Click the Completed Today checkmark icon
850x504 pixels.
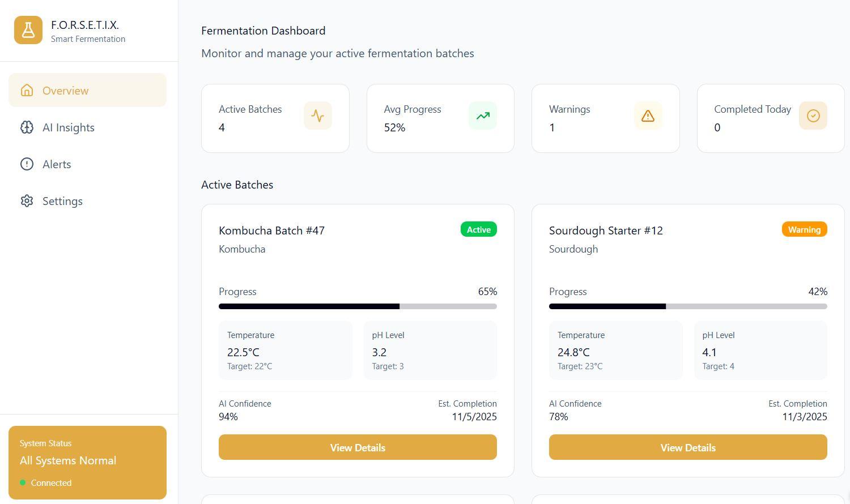[x=813, y=116]
